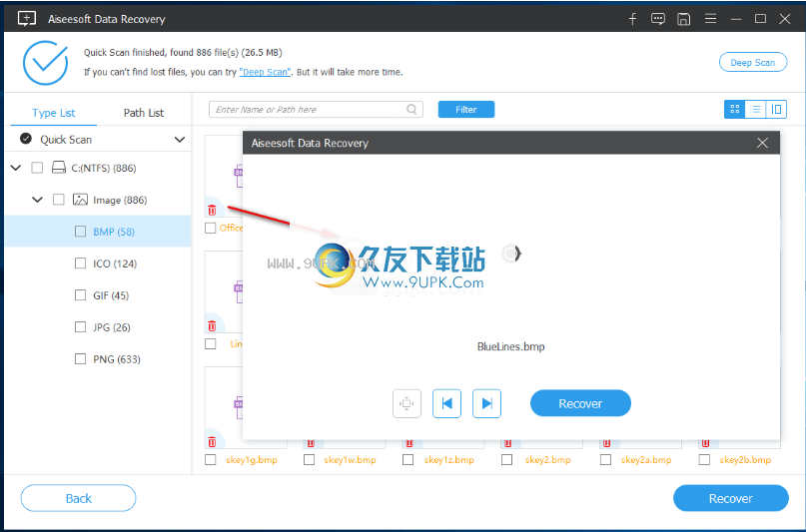
Task: Select the skey1w.bmp file checkbox
Action: (x=309, y=459)
